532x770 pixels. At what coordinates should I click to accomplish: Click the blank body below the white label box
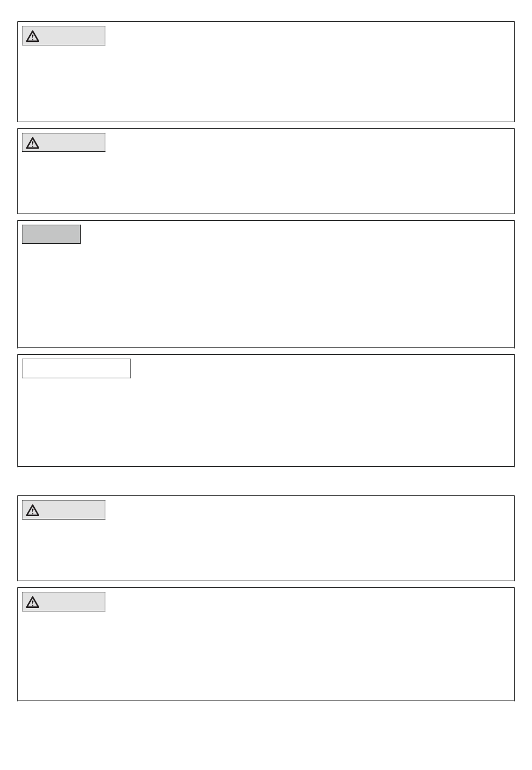pos(266,422)
